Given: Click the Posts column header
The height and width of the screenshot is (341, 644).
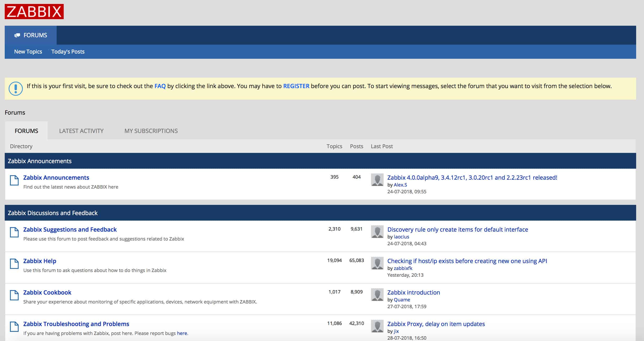Looking at the screenshot, I should (x=357, y=146).
